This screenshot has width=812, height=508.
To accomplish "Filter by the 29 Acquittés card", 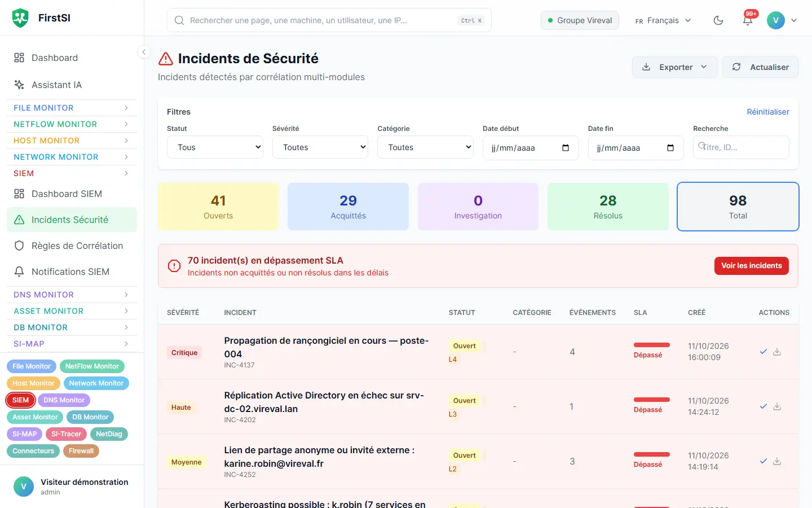I will point(348,207).
